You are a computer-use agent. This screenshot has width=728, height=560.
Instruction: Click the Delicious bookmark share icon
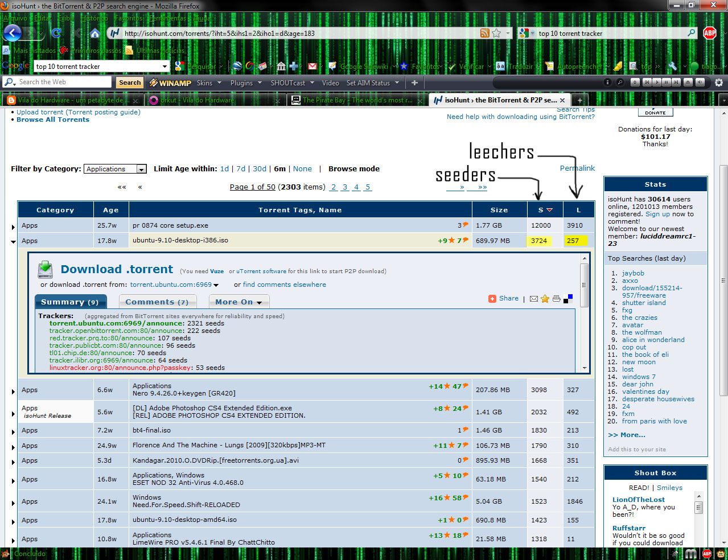pos(567,298)
